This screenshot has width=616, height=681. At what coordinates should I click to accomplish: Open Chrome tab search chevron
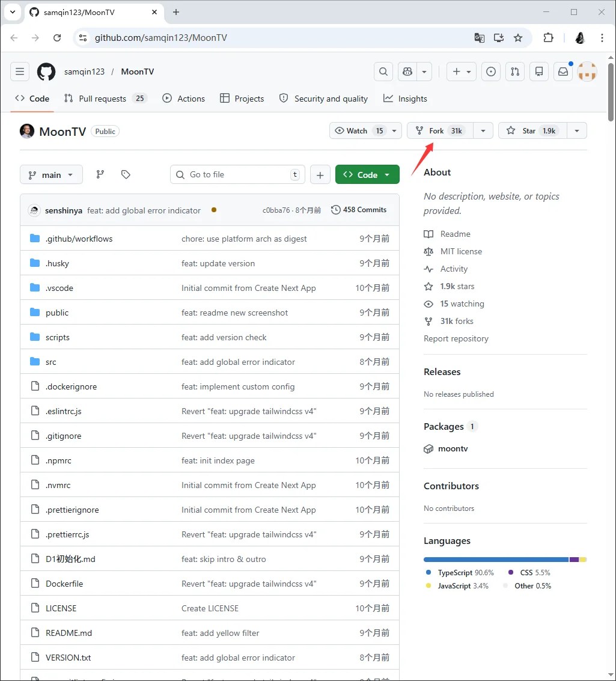coord(13,12)
